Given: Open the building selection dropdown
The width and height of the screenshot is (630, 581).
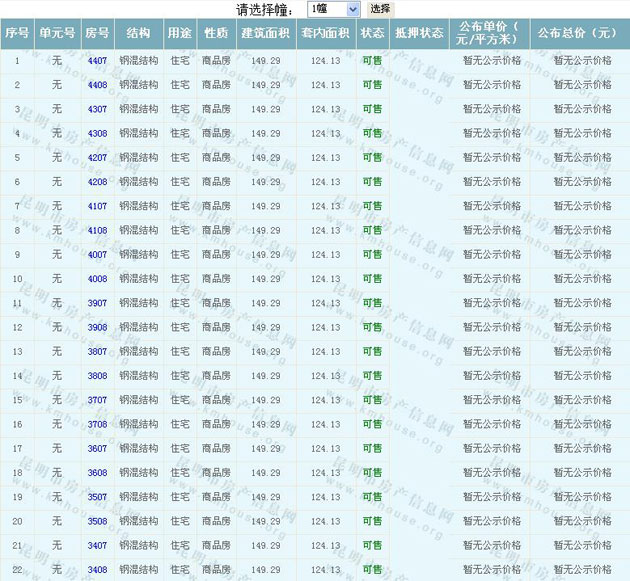Looking at the screenshot, I should point(333,9).
